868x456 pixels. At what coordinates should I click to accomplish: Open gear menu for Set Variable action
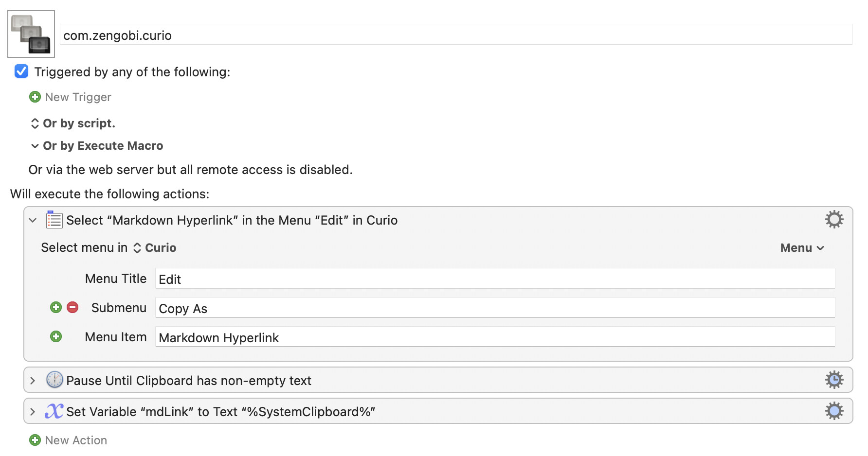click(x=834, y=411)
